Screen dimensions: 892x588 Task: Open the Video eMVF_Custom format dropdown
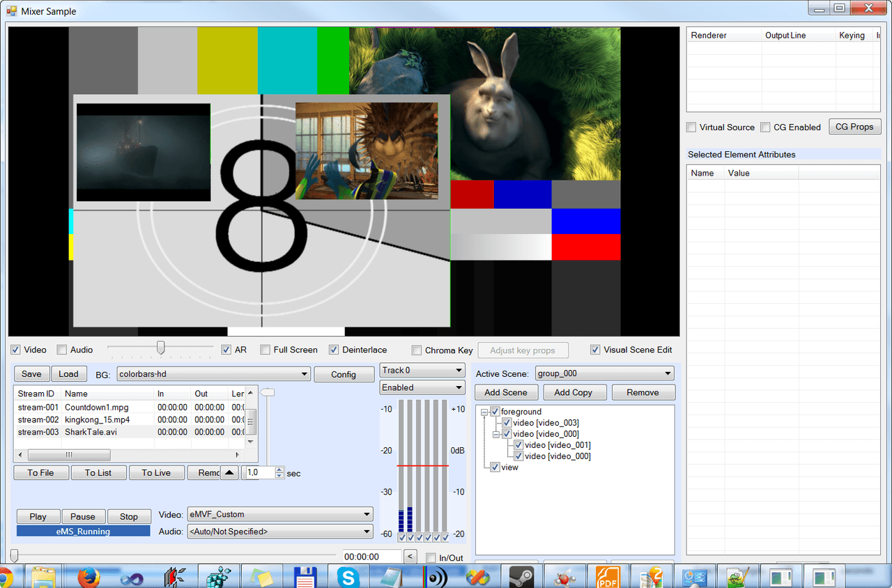(x=280, y=514)
